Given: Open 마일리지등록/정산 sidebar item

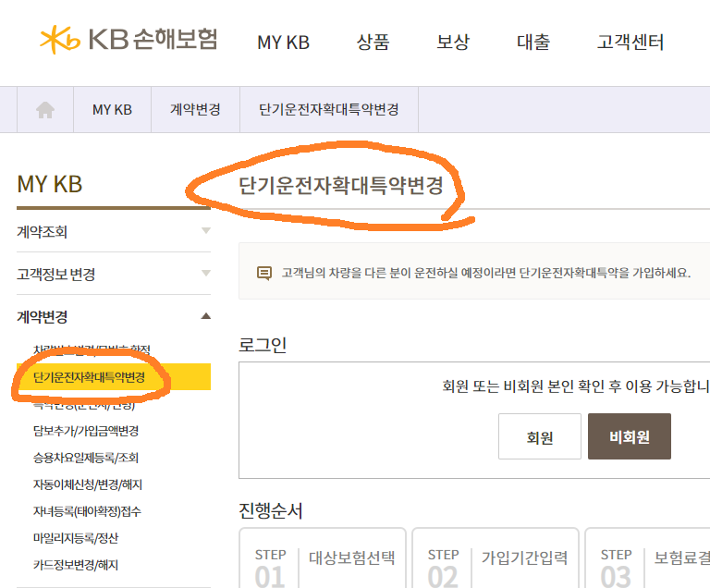Looking at the screenshot, I should coord(76,538).
